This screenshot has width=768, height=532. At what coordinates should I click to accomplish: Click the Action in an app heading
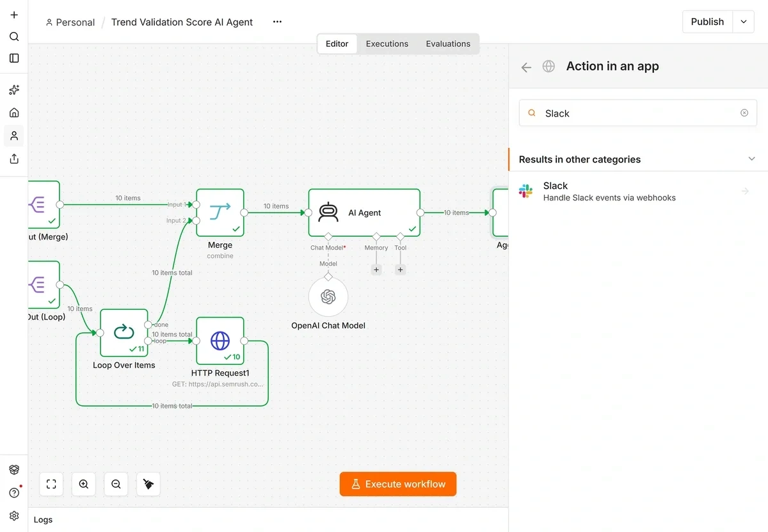coord(612,67)
